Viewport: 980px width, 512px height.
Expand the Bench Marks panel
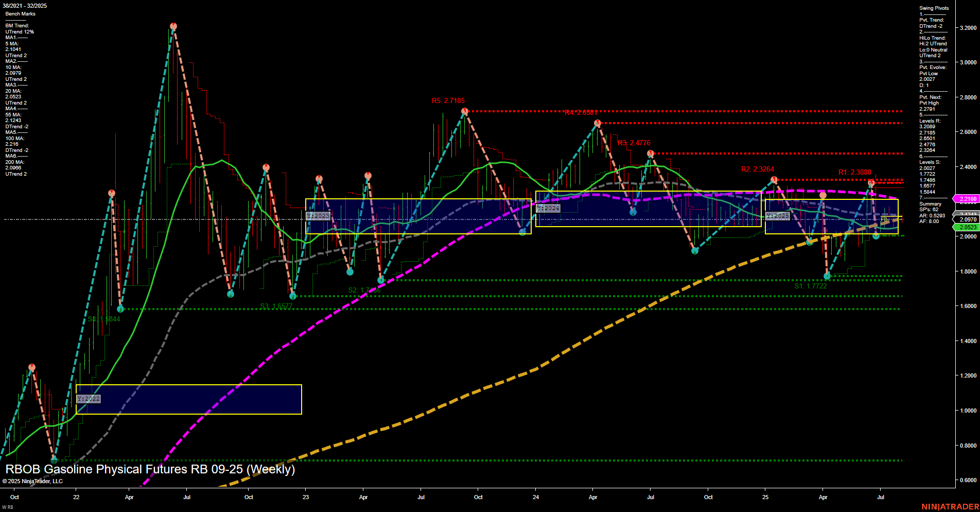point(20,13)
